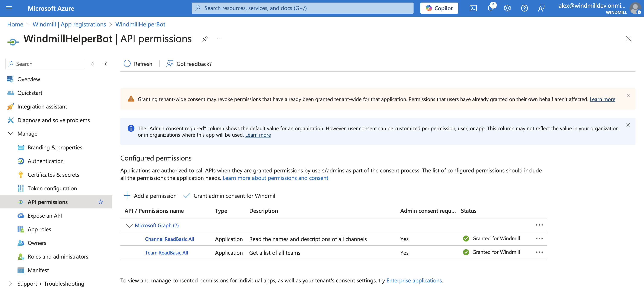
Task: Open the Channel.ReadBasic.All permission link
Action: click(169, 239)
